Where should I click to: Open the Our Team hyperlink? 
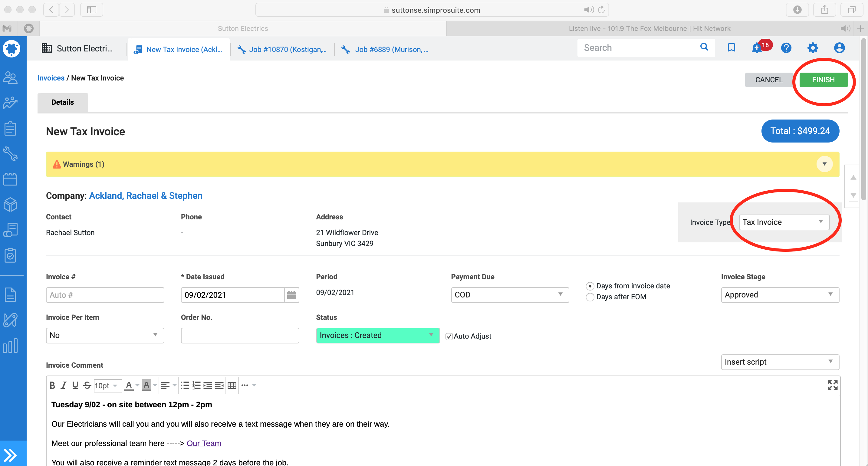204,443
